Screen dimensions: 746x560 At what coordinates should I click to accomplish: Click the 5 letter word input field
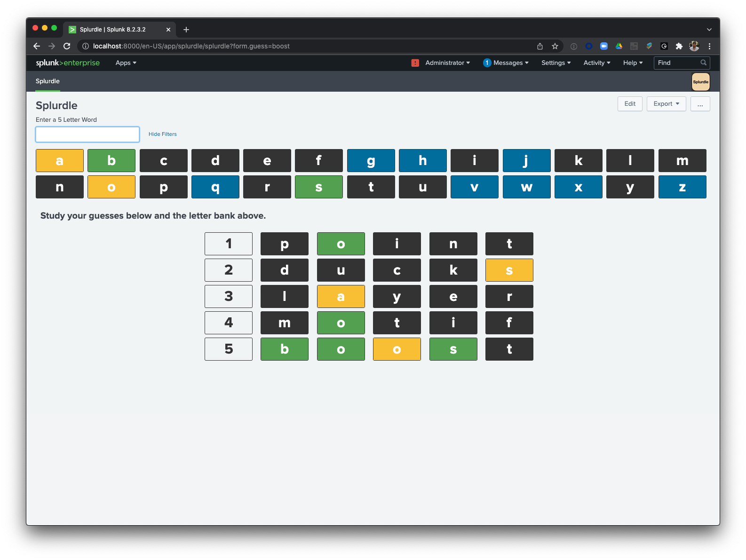tap(87, 134)
